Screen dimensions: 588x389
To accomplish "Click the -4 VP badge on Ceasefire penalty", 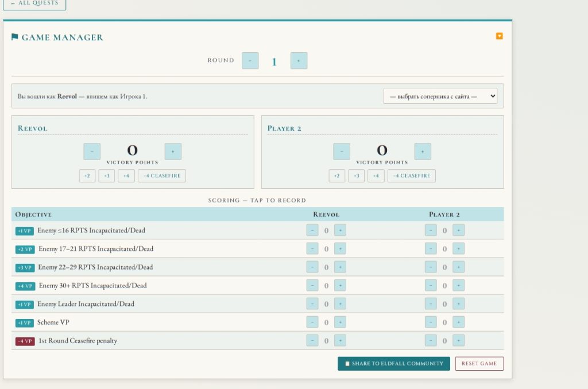I will pos(25,341).
